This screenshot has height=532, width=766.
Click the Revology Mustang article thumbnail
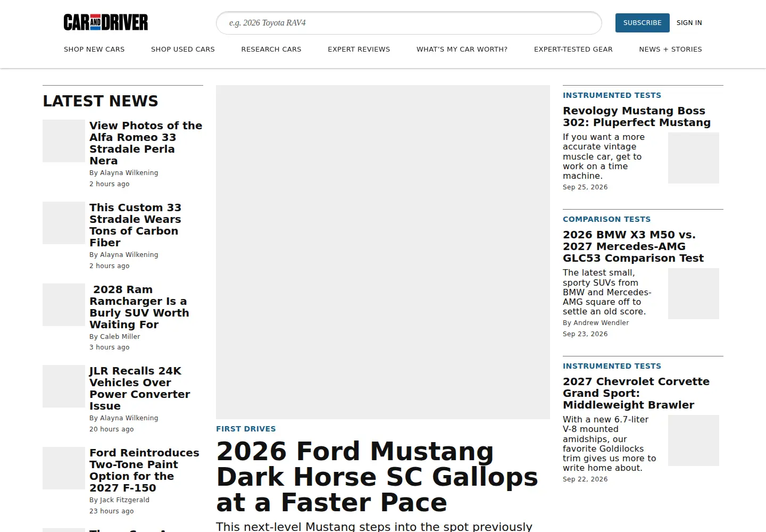694,158
